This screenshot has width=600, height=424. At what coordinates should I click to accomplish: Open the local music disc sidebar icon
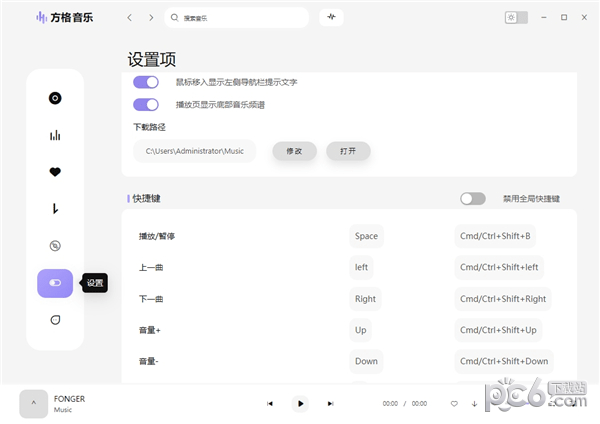55,246
